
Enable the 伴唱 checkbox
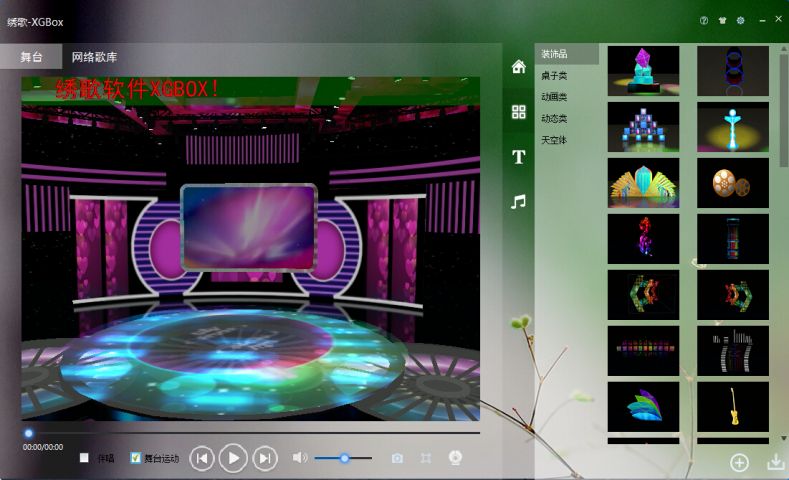click(85, 458)
